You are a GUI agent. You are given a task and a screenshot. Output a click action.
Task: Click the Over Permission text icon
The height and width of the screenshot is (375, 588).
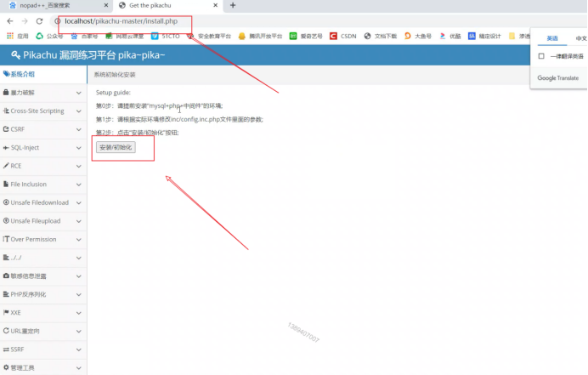[6, 239]
